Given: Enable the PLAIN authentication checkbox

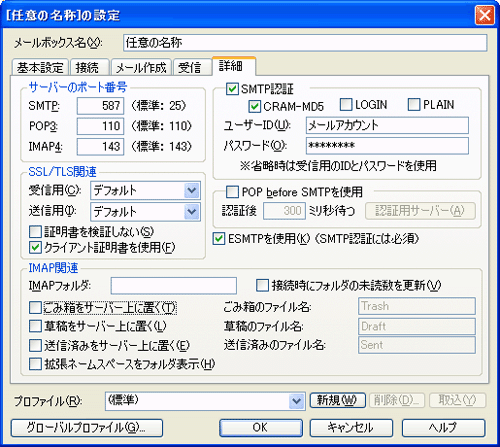Looking at the screenshot, I should click(x=414, y=105).
